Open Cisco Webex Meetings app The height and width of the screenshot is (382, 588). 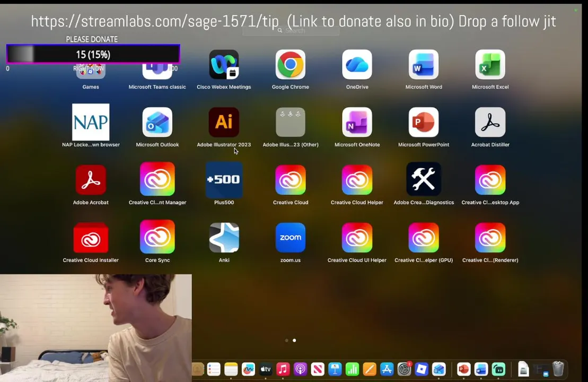(x=224, y=65)
